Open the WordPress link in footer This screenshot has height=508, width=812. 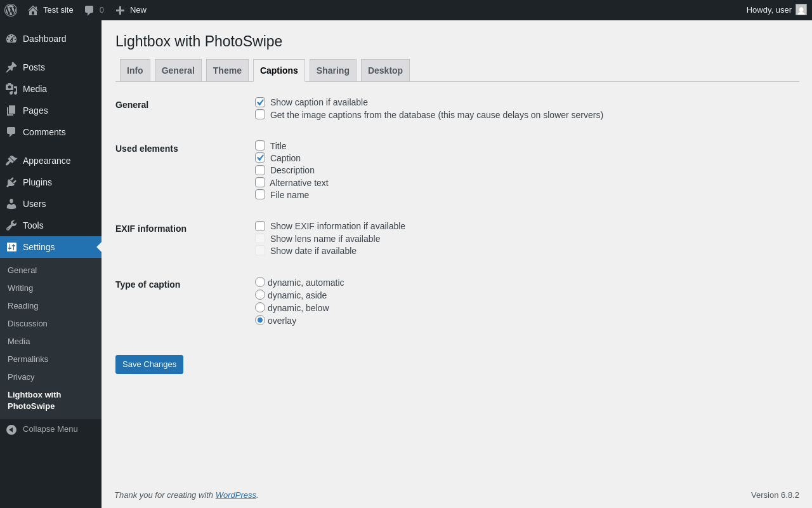coord(236,495)
